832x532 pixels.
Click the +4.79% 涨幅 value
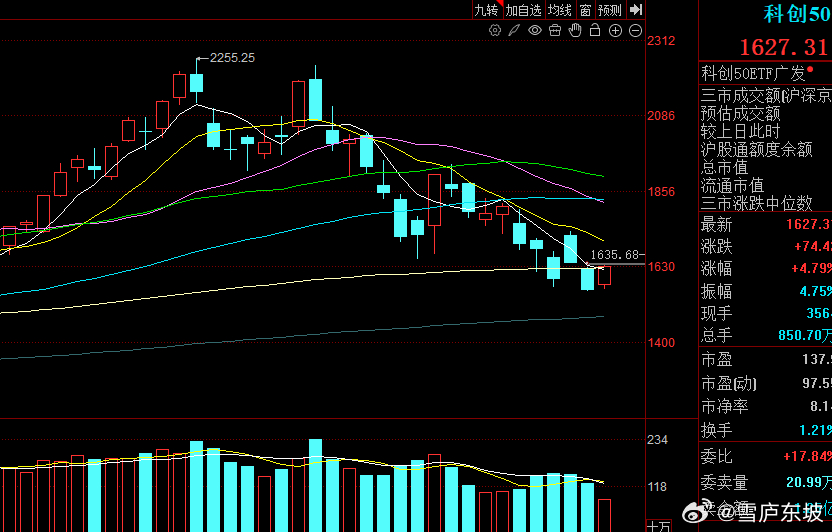811,268
